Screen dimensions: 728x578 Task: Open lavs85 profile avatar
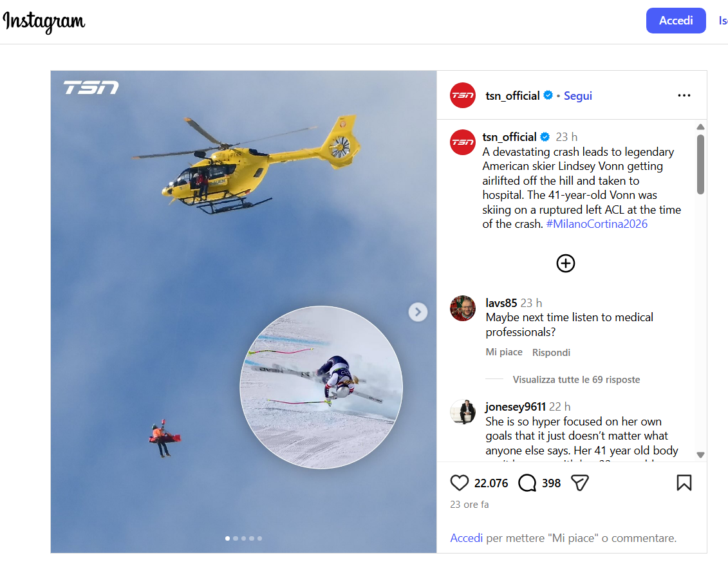[463, 308]
